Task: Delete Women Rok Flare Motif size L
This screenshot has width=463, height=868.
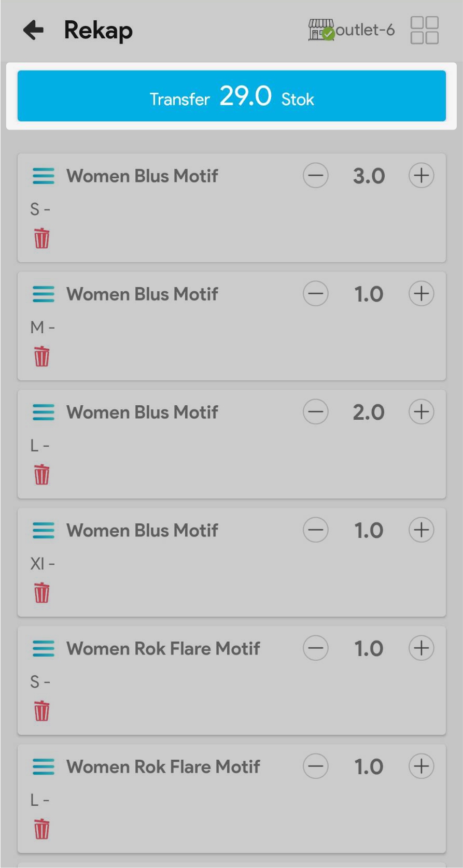Action: (41, 829)
